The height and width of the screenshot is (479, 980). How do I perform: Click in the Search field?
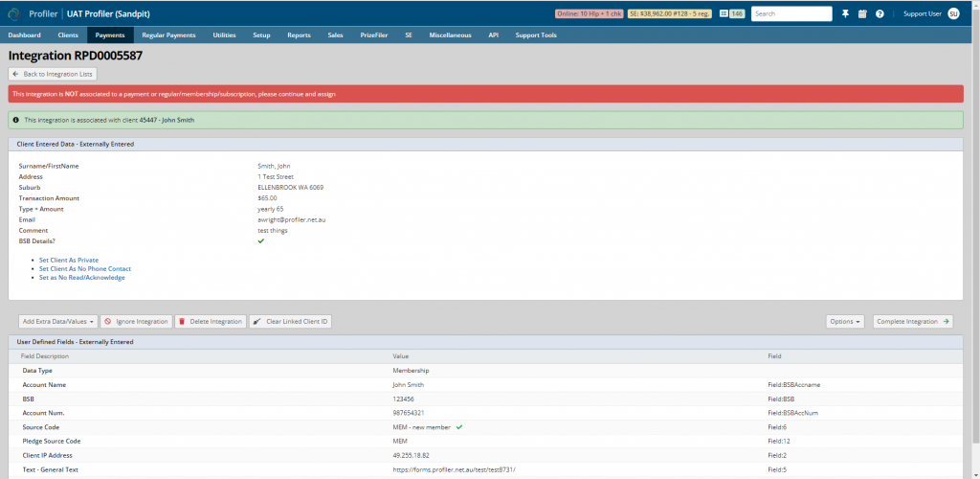click(791, 13)
